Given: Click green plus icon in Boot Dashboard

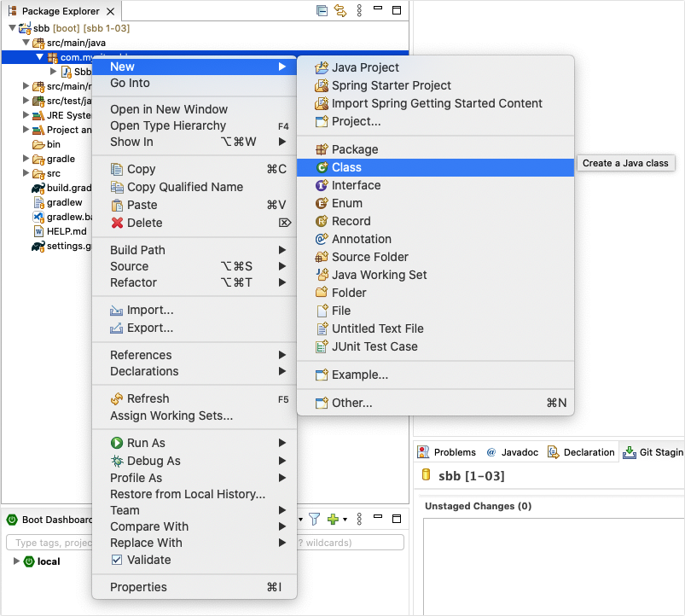Looking at the screenshot, I should (x=333, y=519).
